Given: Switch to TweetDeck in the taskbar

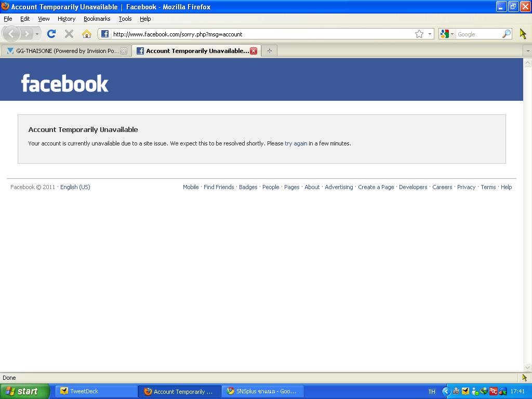Looking at the screenshot, I should point(97,391).
